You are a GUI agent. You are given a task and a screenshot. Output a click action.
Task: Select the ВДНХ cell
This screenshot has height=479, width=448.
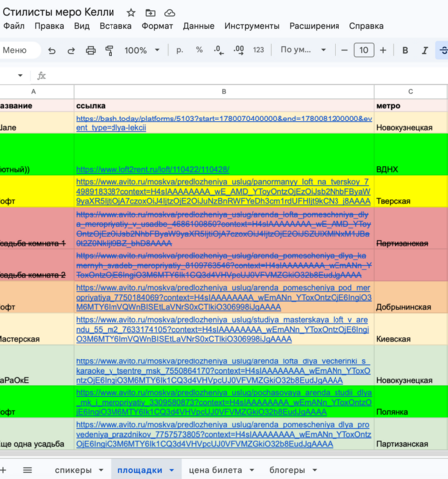coord(411,155)
